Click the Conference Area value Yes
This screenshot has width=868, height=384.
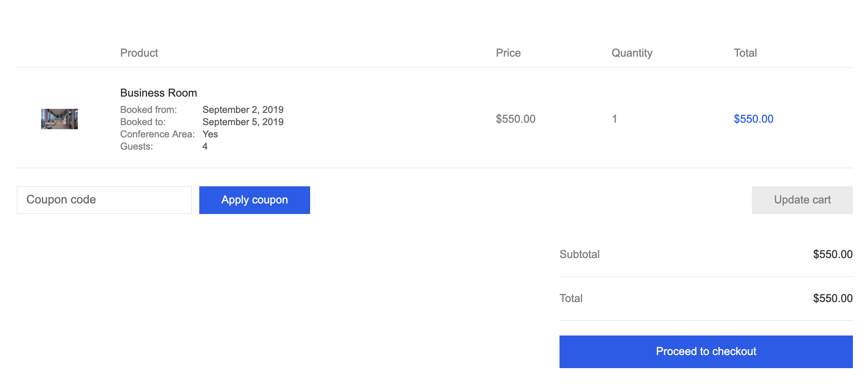coord(210,134)
